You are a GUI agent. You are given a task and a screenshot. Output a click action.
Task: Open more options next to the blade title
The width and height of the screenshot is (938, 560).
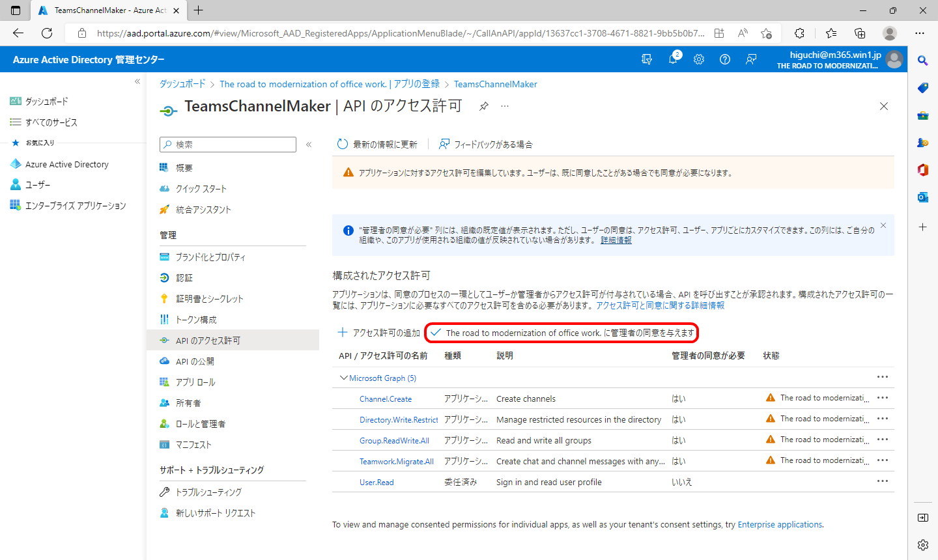(x=505, y=106)
